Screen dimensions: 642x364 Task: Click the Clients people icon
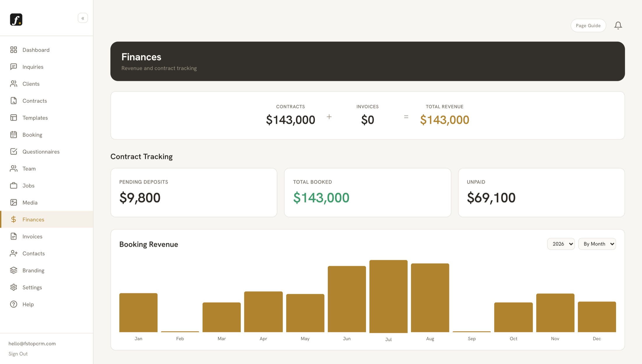click(x=14, y=84)
